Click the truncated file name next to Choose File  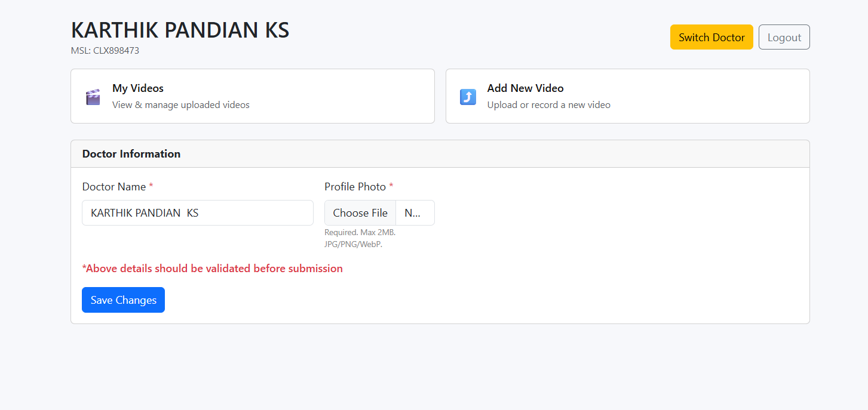pyautogui.click(x=413, y=213)
